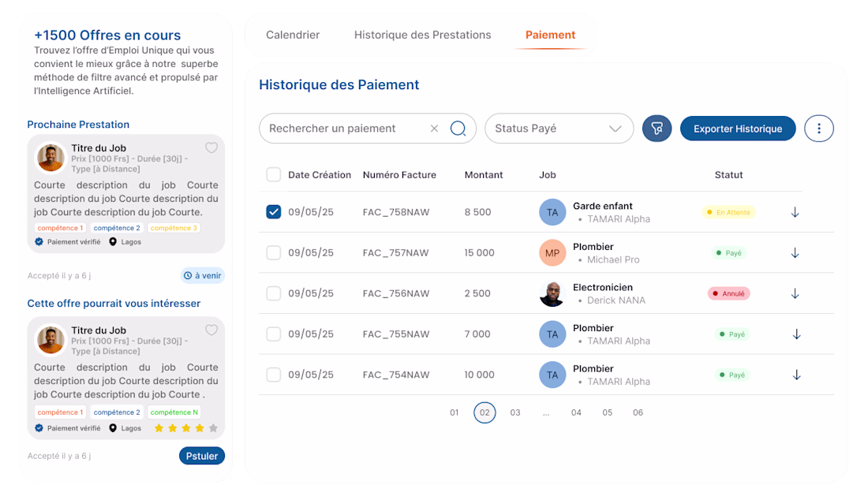This screenshot has width=868, height=496.
Task: Download invoice FAC_755NAW with the arrow icon
Action: [x=797, y=334]
